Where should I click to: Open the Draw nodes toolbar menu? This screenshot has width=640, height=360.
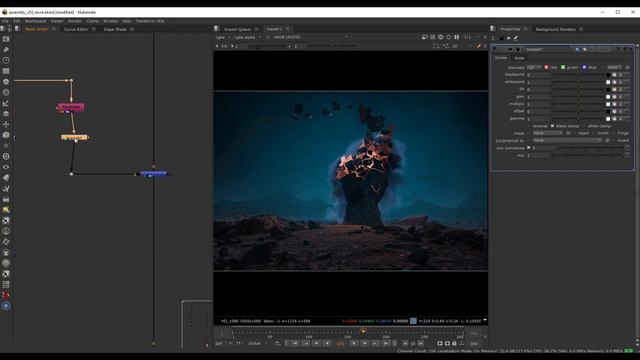point(6,49)
